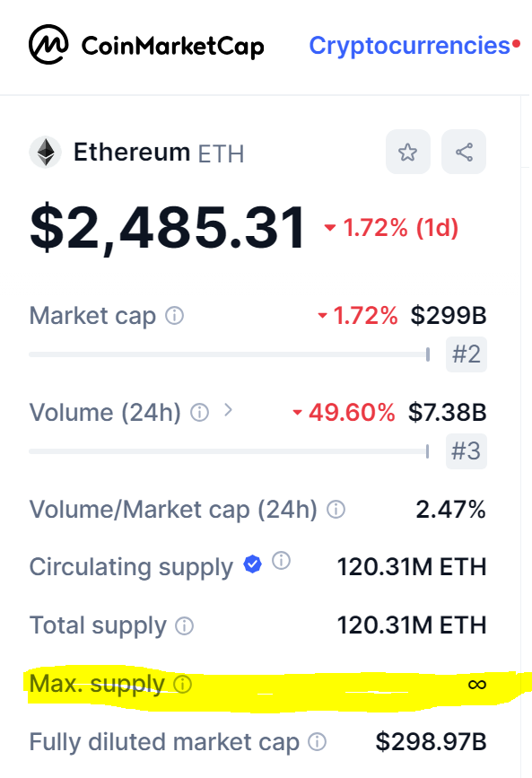Open the Cryptocurrencies menu
Viewport: 532px width, 778px height.
pos(409,45)
